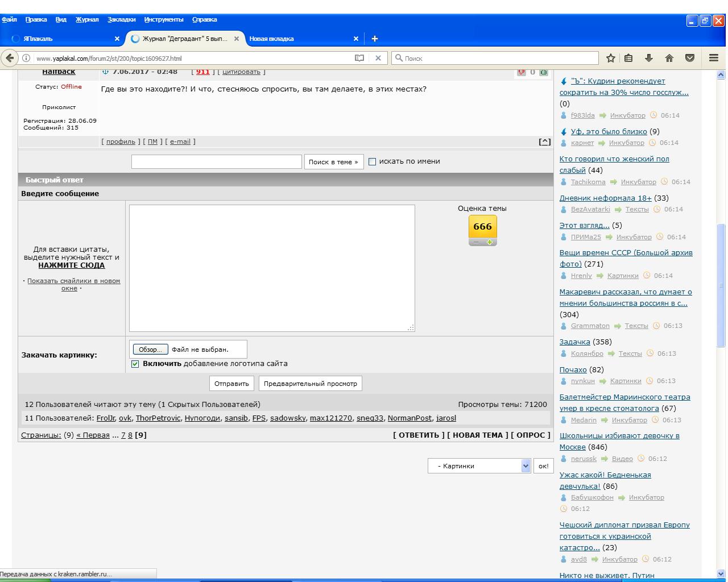Click the page scrollbar down arrow

(721, 574)
